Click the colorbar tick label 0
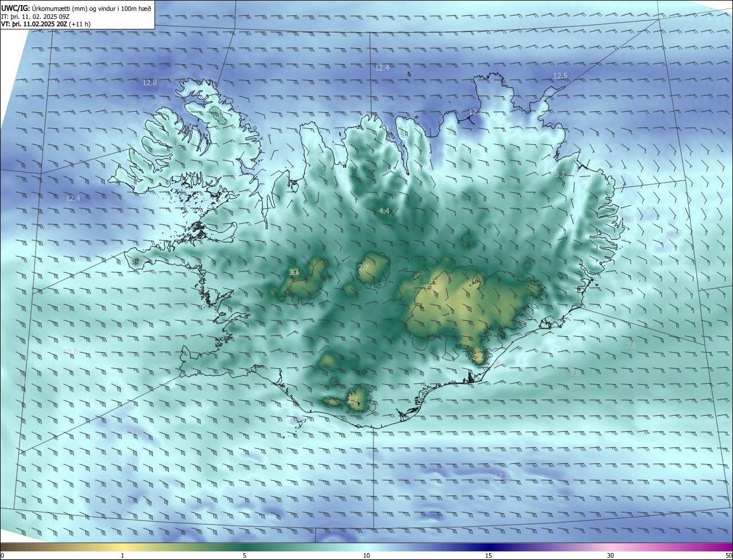This screenshot has height=560, width=733. tap(2, 555)
